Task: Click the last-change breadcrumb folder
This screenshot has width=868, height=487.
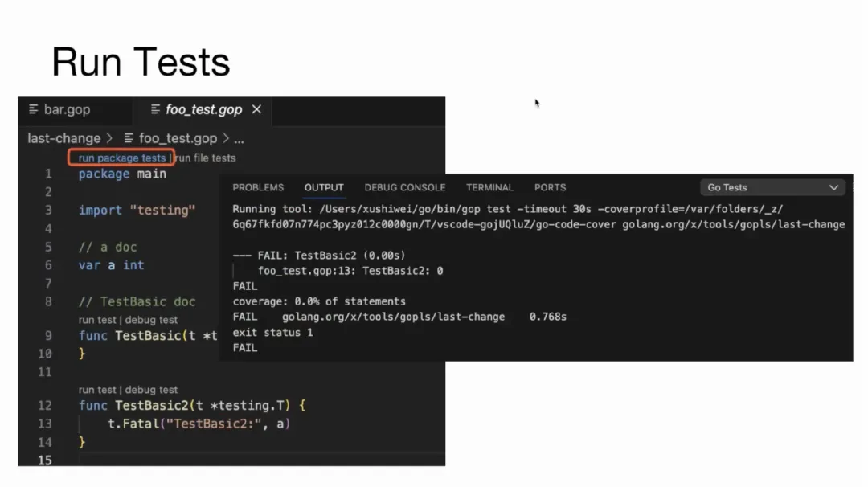Action: [x=63, y=138]
